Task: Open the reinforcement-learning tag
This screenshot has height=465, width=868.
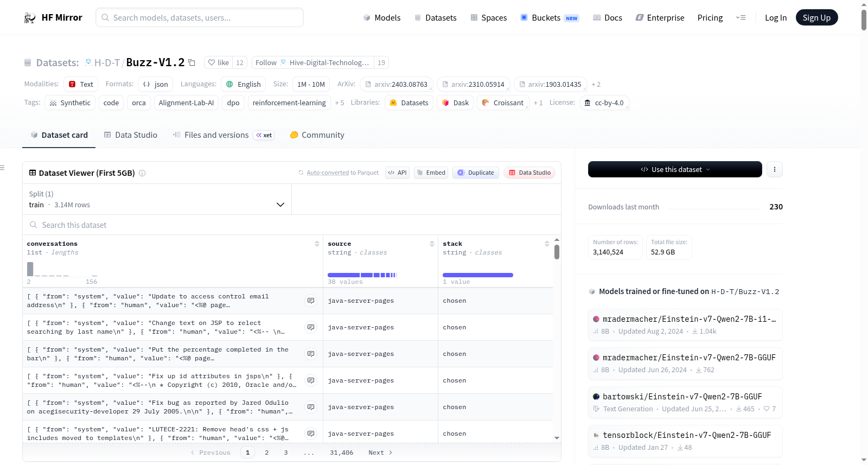Action: point(289,103)
